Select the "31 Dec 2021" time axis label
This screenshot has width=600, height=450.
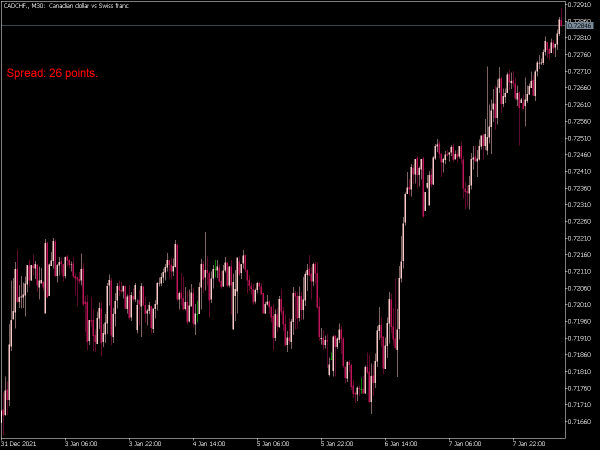pyautogui.click(x=19, y=444)
